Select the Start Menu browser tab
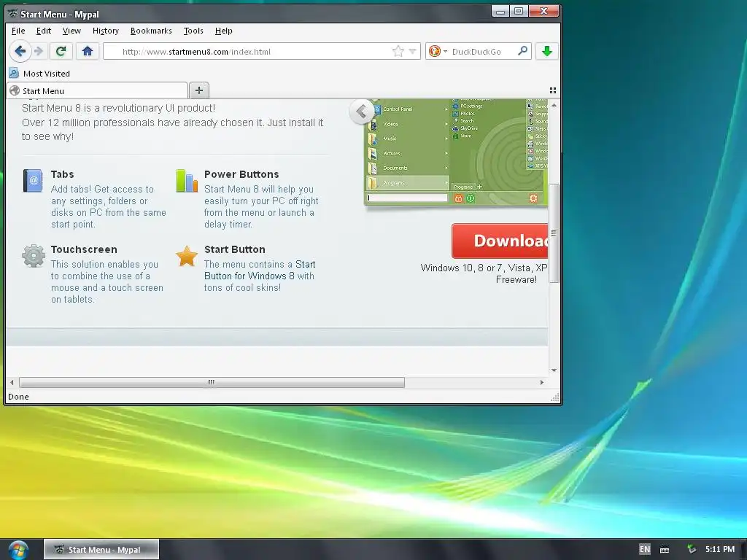Screen dimensions: 747x560 [97, 90]
